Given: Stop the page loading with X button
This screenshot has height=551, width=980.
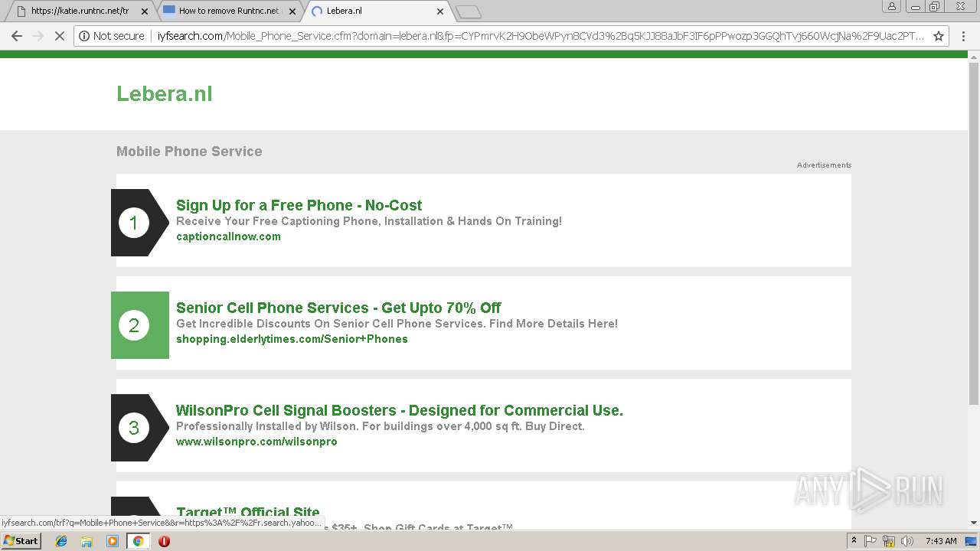Looking at the screenshot, I should [60, 36].
